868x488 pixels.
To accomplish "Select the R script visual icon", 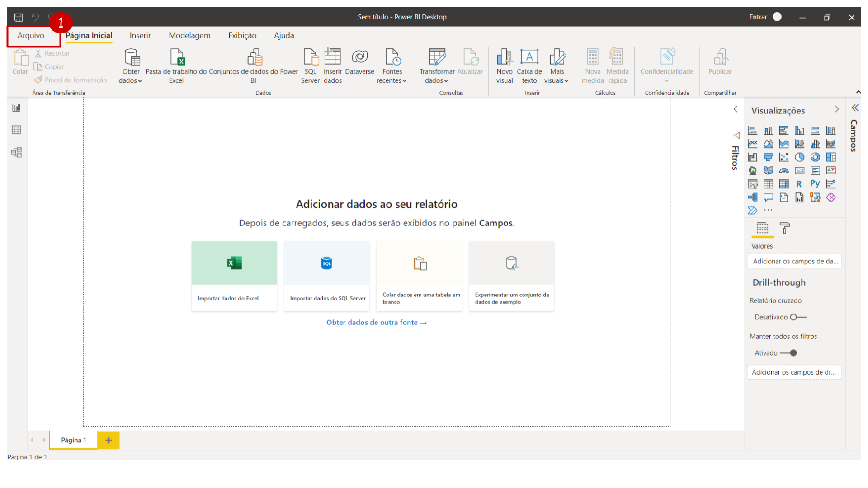I will (x=799, y=184).
